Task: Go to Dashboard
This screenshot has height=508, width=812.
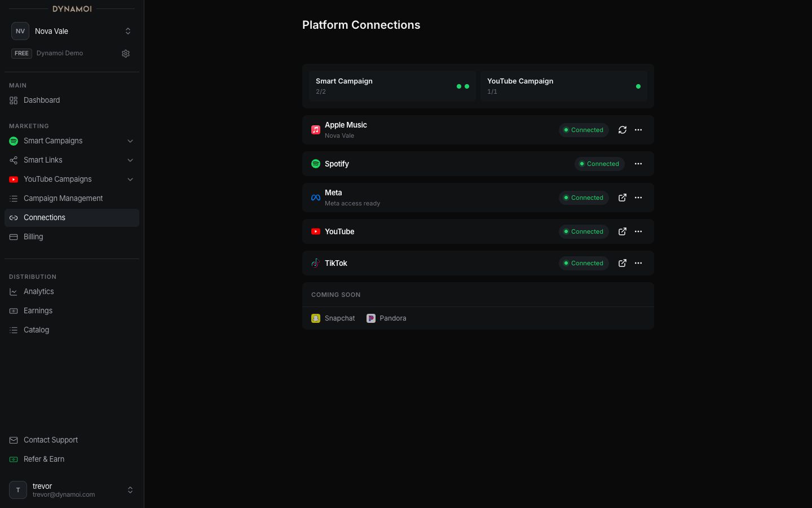Action: coord(72,100)
